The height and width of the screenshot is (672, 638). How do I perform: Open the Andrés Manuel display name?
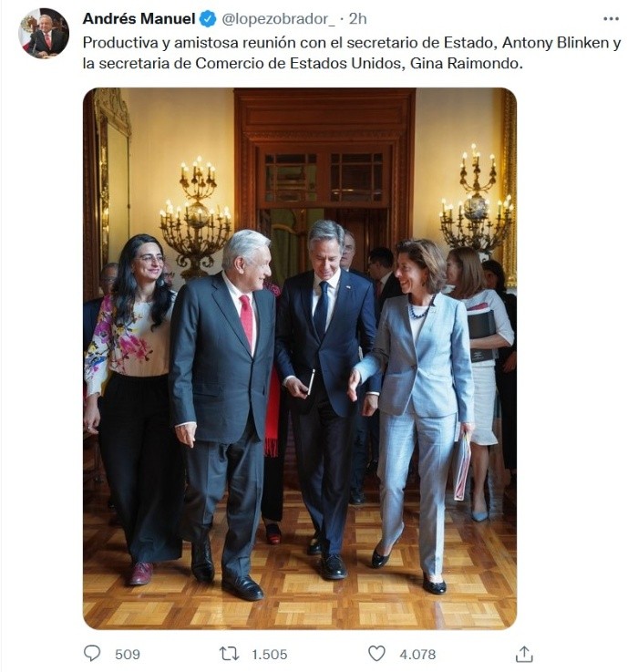pyautogui.click(x=139, y=19)
